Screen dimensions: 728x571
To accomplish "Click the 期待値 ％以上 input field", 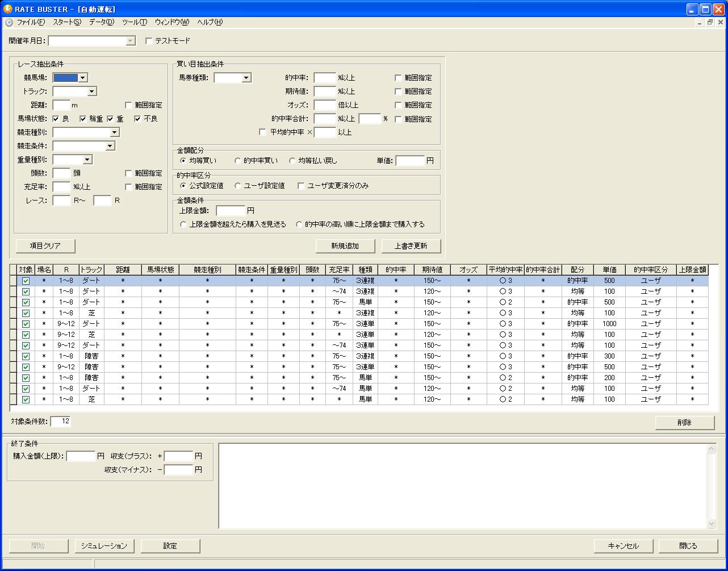I will (325, 91).
